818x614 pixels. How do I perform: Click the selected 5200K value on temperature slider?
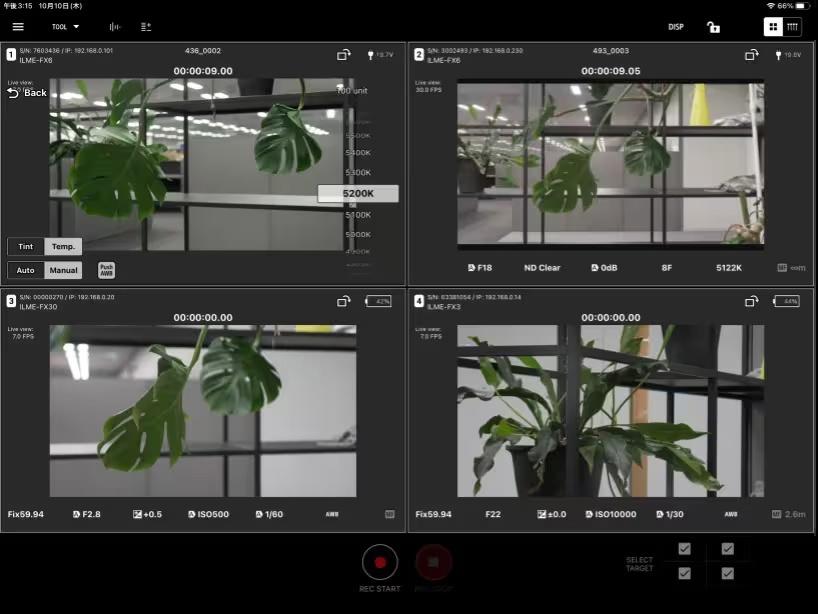coord(358,194)
